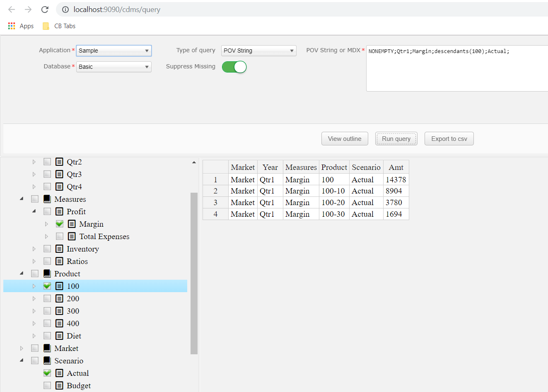The width and height of the screenshot is (548, 392).
Task: Click the back navigation arrow
Action: pyautogui.click(x=11, y=9)
